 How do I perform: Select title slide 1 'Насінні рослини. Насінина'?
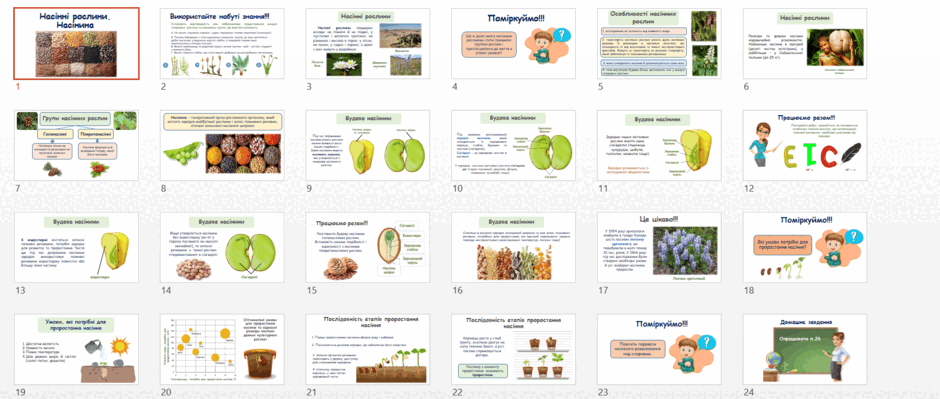click(x=77, y=44)
